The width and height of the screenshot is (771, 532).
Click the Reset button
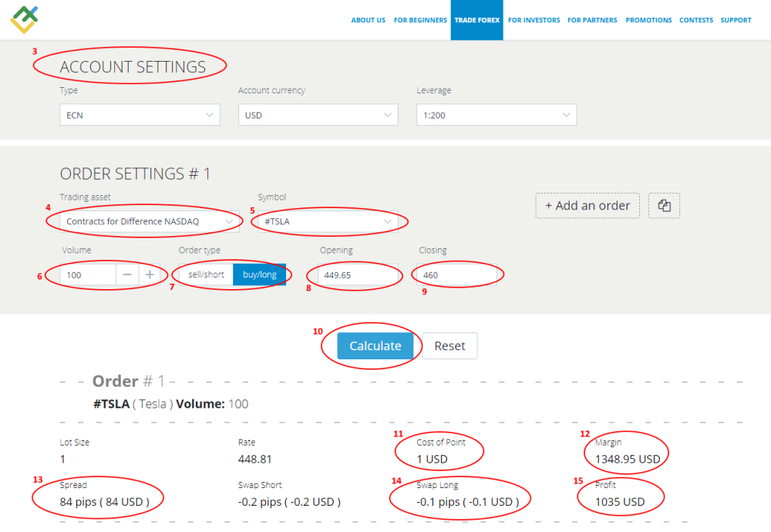449,346
